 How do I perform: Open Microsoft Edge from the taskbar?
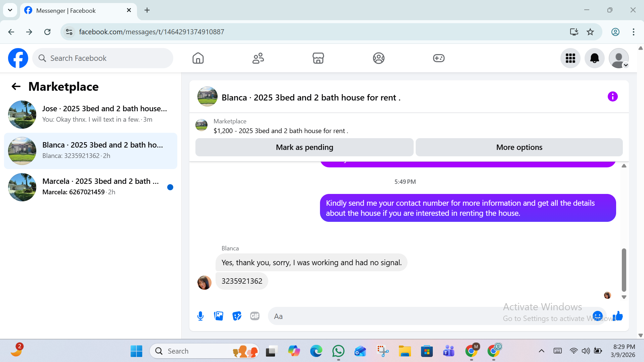316,351
